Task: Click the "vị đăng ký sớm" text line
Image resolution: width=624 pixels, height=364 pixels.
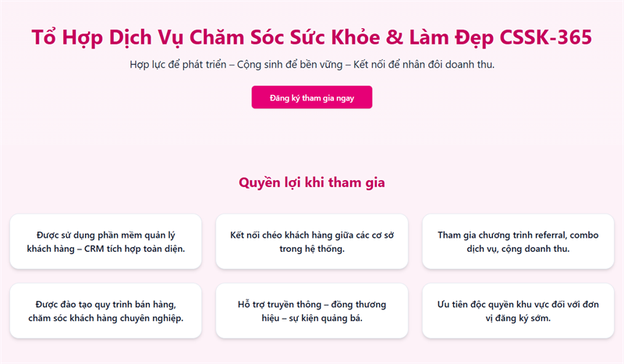Action: 517,318
